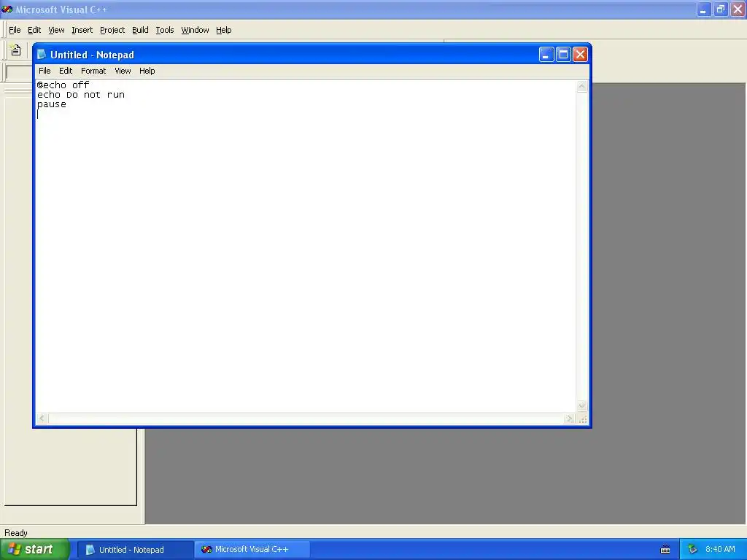Click Notepad horizontal scrollbar left arrow
This screenshot has height=560, width=747.
pos(42,419)
